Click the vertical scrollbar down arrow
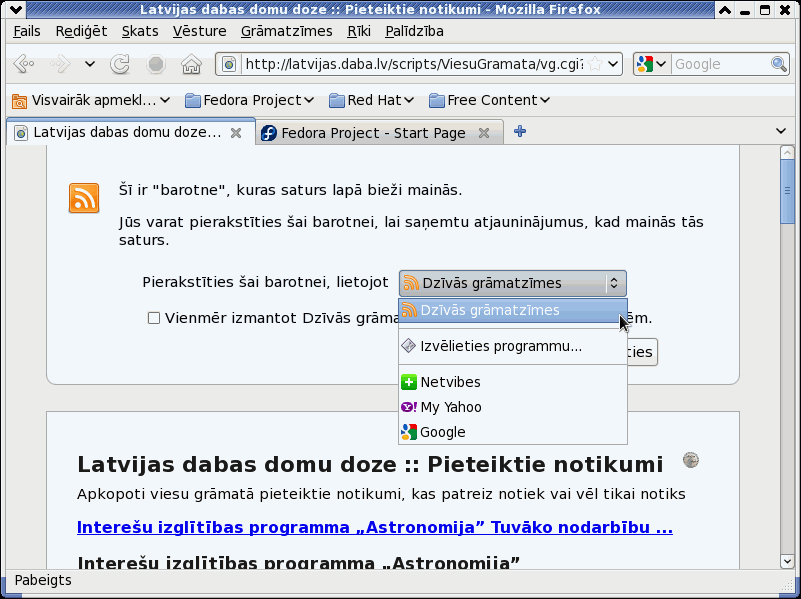This screenshot has width=801, height=599. point(787,561)
